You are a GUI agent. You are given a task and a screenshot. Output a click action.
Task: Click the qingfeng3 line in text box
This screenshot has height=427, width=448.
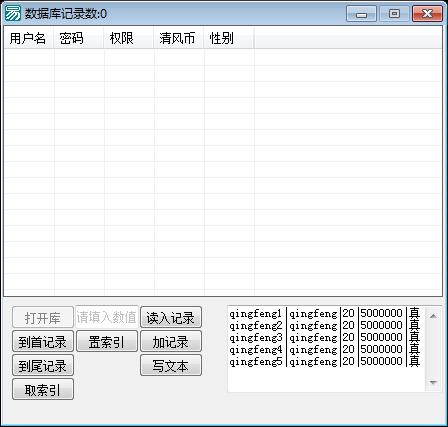(324, 337)
